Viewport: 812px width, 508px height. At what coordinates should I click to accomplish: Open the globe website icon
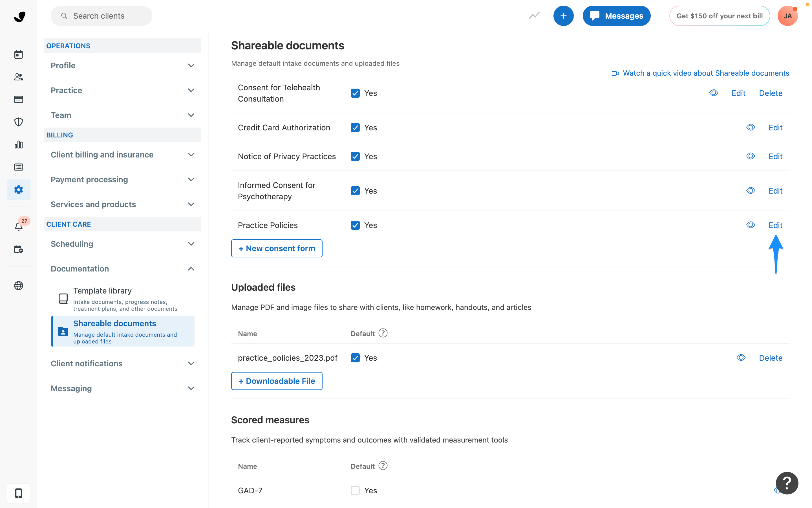click(18, 285)
